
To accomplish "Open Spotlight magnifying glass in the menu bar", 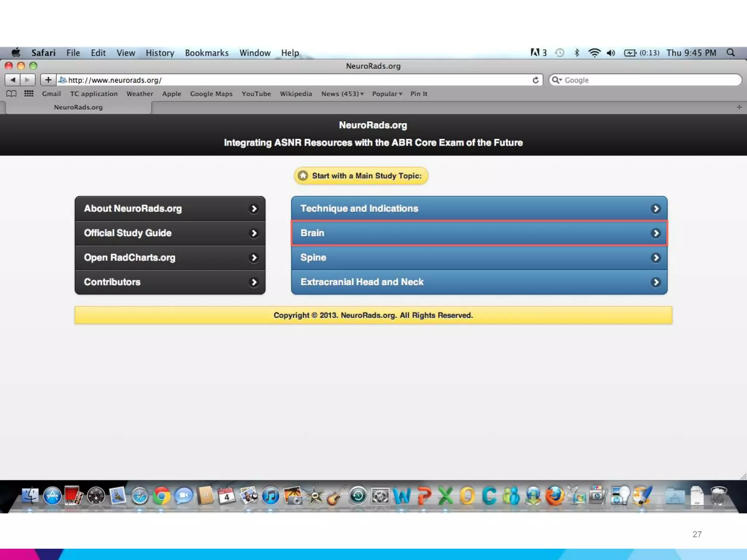I will pyautogui.click(x=731, y=53).
